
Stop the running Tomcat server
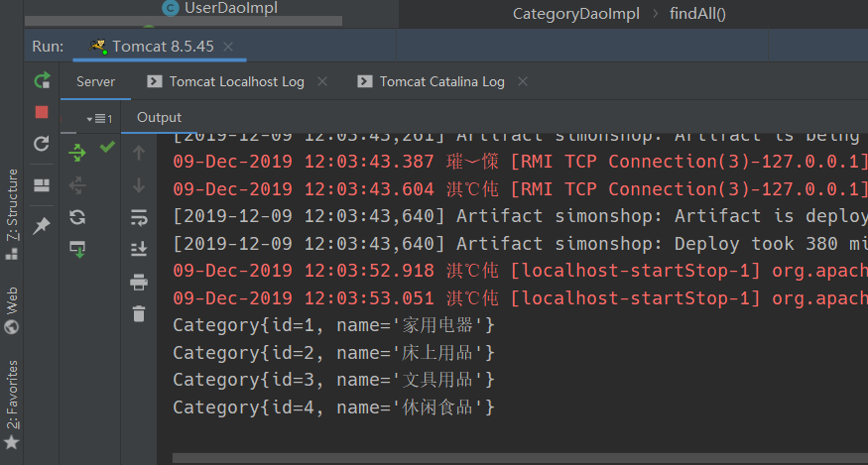click(x=42, y=112)
